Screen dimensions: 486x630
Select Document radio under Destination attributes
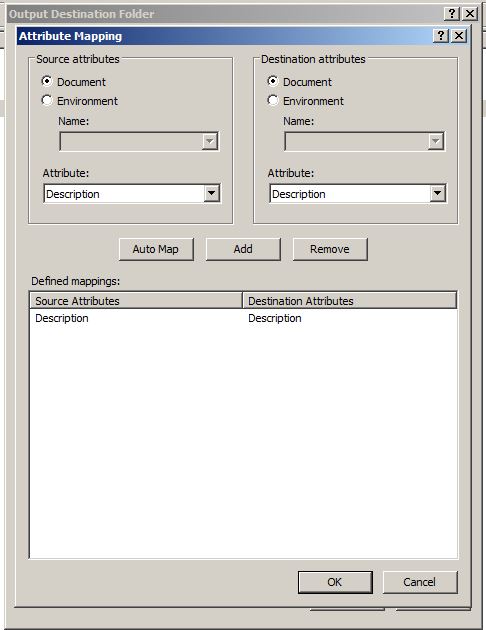click(x=273, y=82)
